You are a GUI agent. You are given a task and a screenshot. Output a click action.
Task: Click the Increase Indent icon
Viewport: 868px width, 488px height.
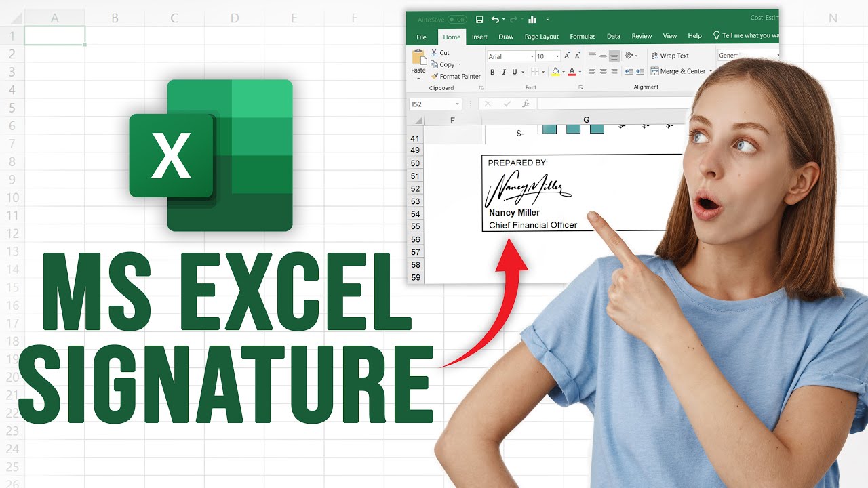coord(639,71)
